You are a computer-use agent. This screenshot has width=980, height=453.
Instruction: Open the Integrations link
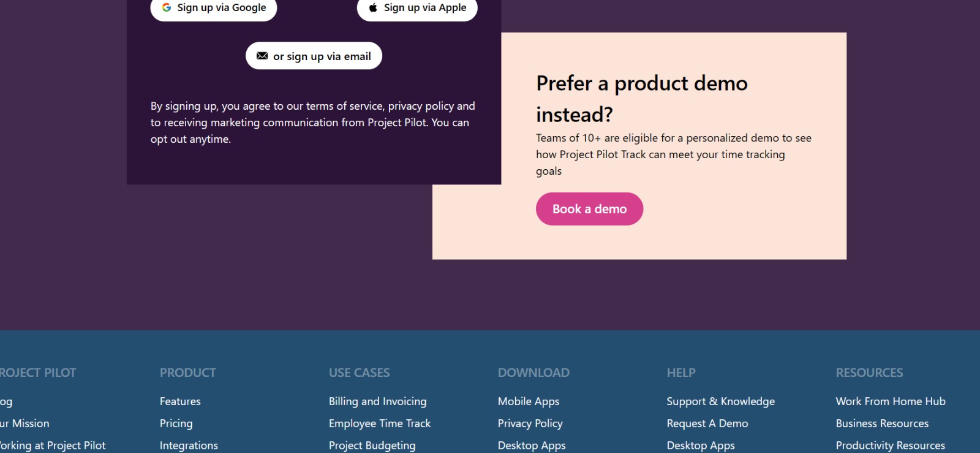click(189, 445)
